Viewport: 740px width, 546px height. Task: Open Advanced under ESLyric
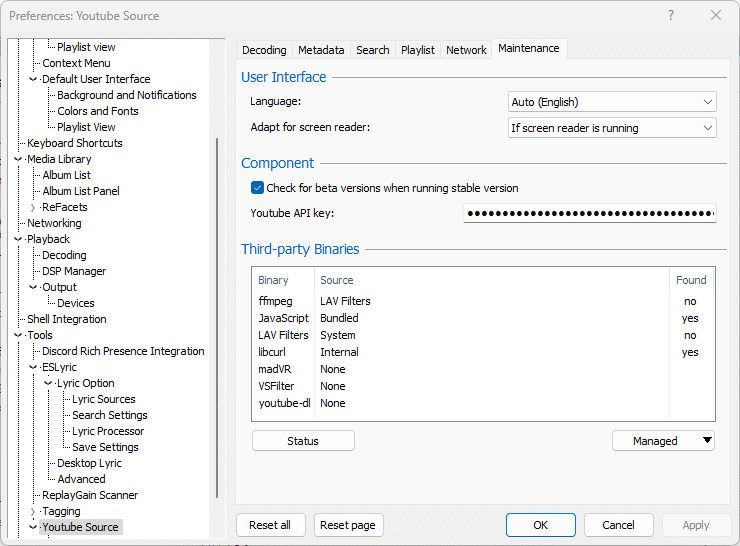click(81, 479)
